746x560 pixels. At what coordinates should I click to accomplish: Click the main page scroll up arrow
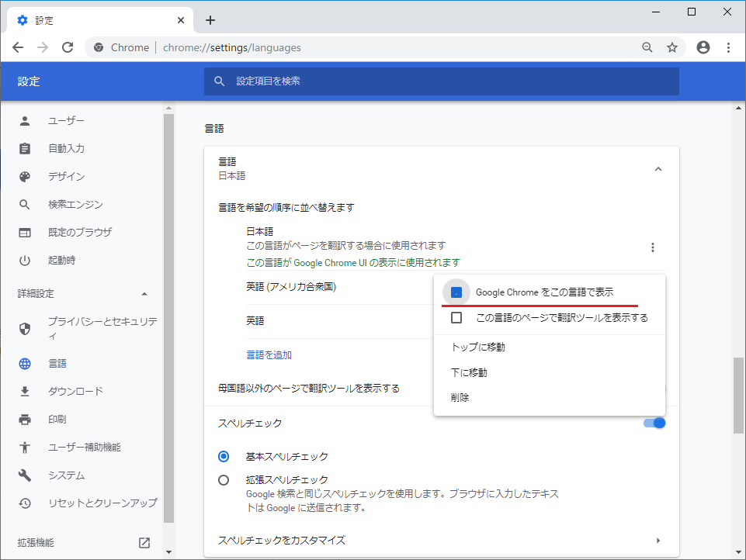point(738,108)
